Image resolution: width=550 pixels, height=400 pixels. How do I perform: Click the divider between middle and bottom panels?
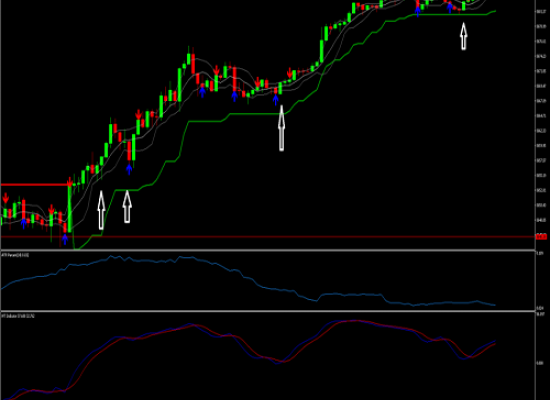click(x=268, y=311)
